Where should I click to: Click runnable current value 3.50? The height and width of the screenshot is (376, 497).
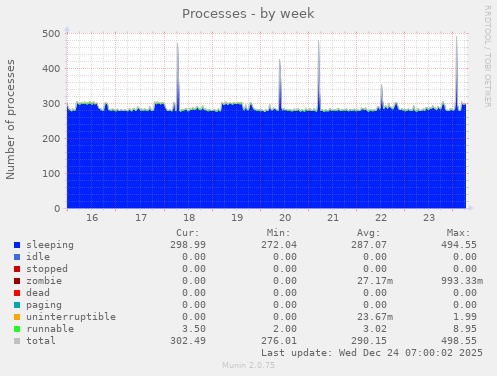tap(194, 329)
